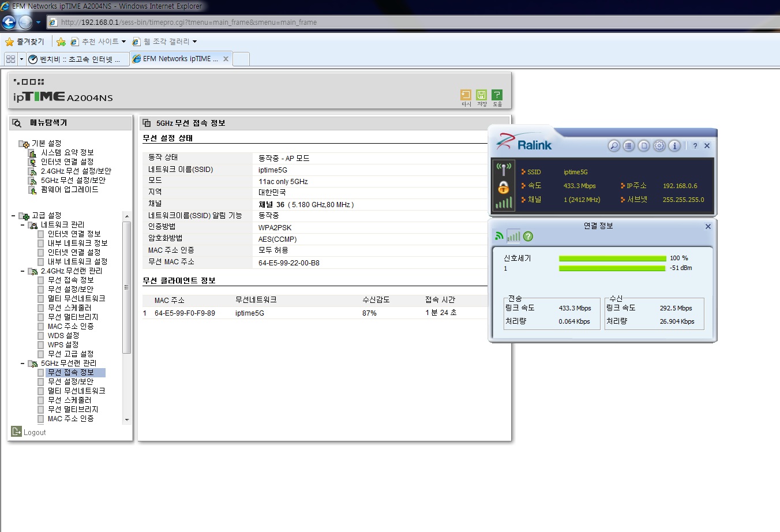Open 5GHz wireless settings/security in basic setup
The height and width of the screenshot is (532, 780).
pos(73,180)
